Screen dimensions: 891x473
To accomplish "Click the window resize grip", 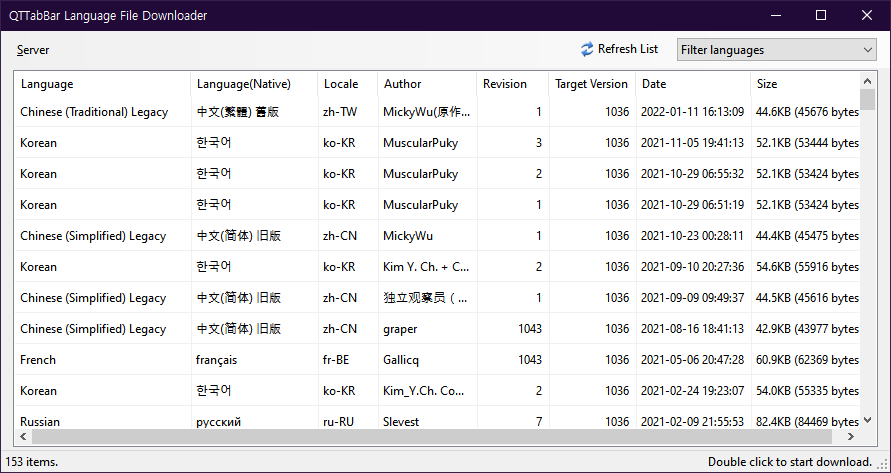I will click(884, 466).
